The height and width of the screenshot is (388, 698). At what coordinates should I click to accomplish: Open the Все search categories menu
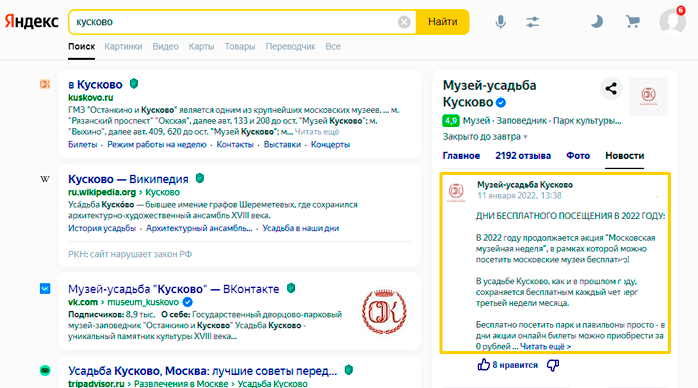[x=333, y=46]
